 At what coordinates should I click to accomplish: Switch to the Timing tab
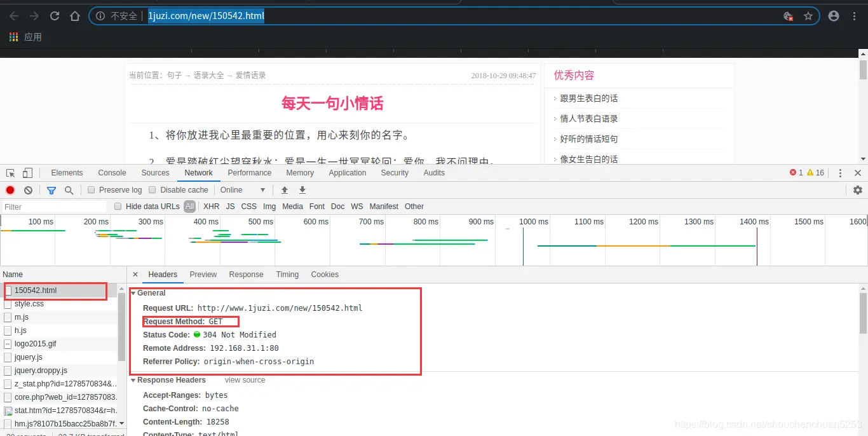pyautogui.click(x=287, y=274)
